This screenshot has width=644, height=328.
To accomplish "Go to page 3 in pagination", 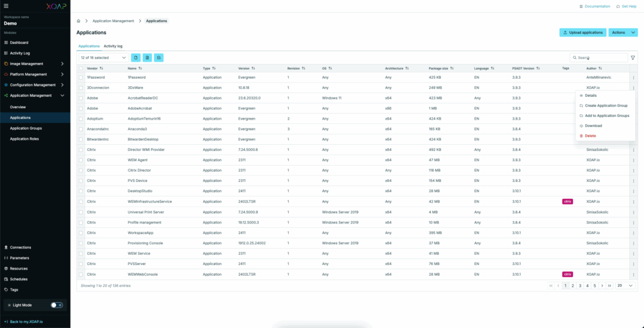I will coord(580,285).
